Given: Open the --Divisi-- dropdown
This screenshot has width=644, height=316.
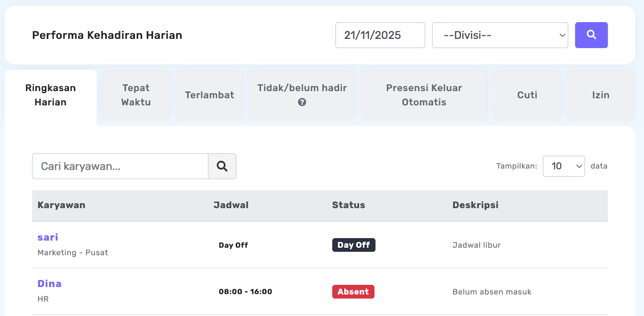Looking at the screenshot, I should (500, 35).
